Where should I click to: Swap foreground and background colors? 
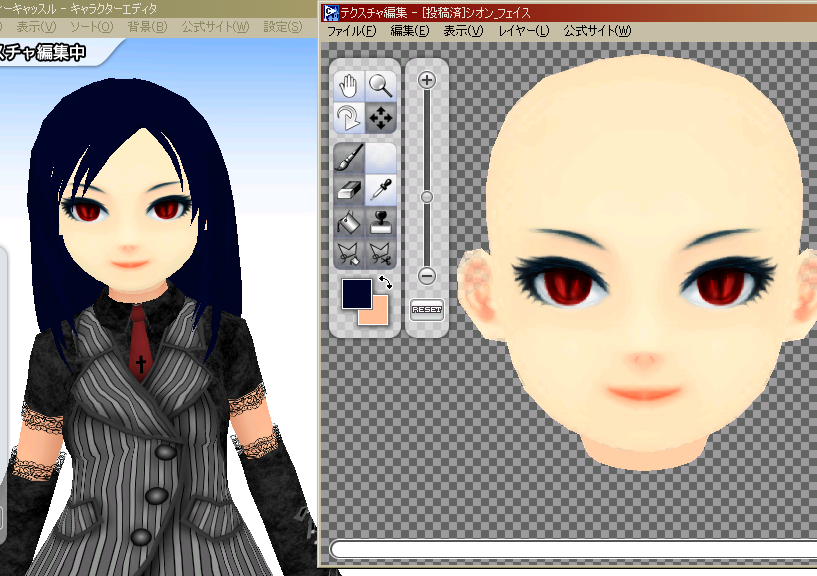386,282
